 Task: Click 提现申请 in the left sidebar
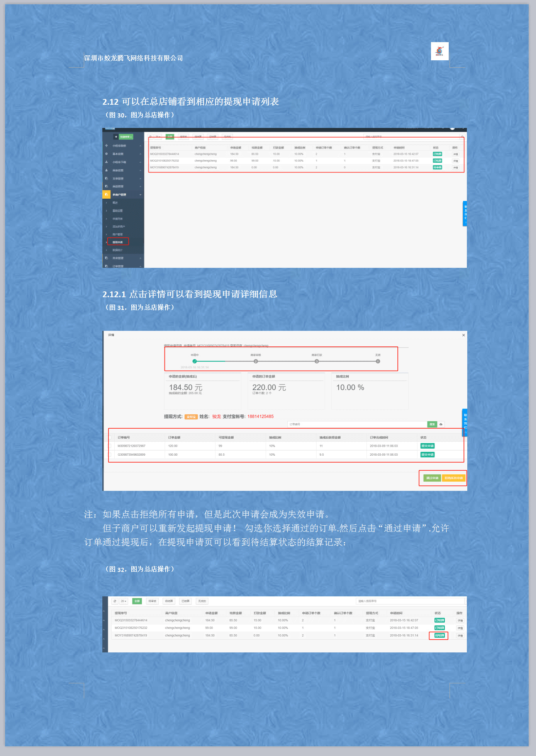point(118,242)
